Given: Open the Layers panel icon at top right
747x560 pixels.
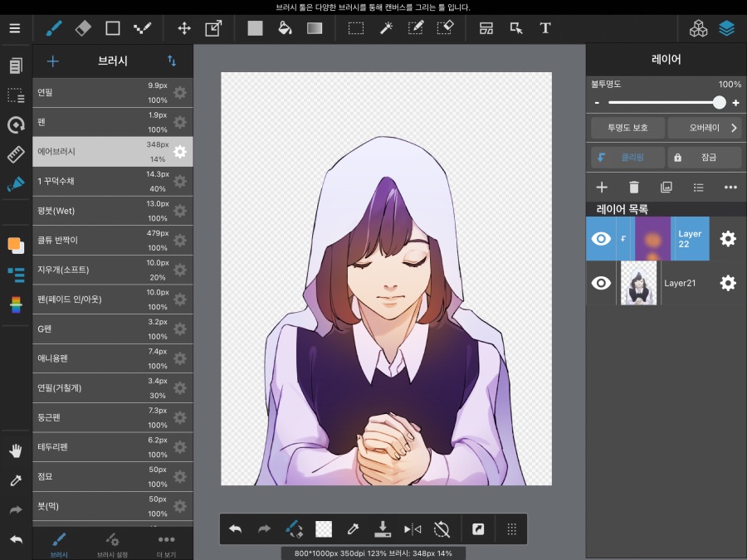Looking at the screenshot, I should 727,27.
